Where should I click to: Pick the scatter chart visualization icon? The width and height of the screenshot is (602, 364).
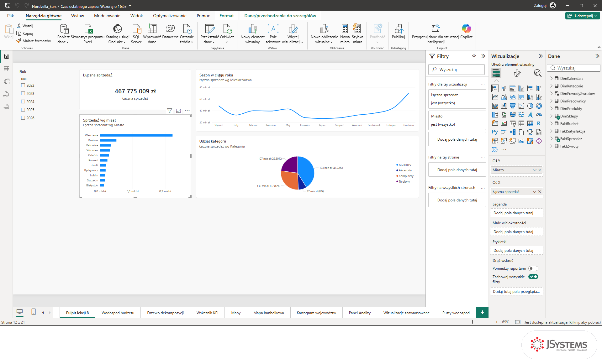[521, 106]
